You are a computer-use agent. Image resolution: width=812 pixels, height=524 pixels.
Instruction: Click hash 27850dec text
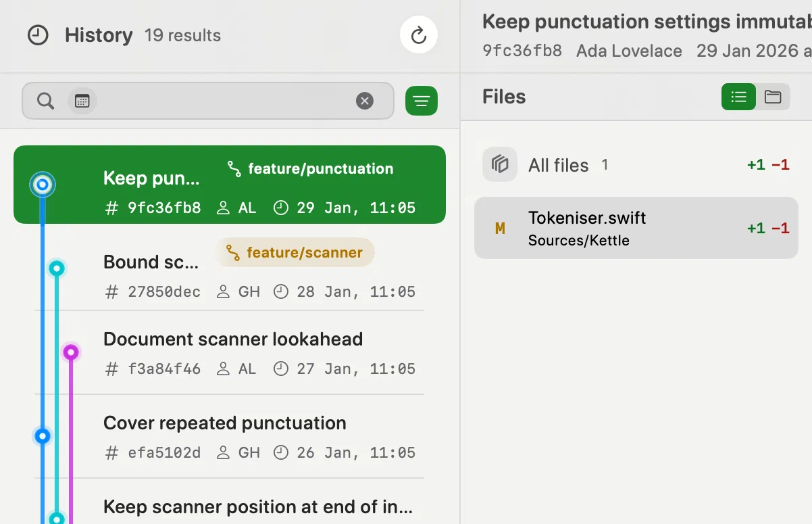click(164, 291)
